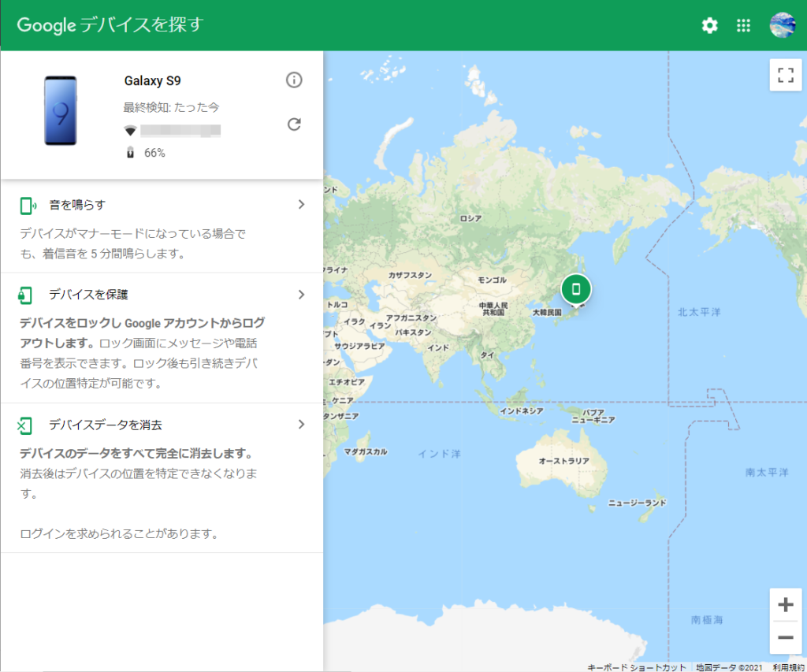
Task: Zoom out on the map
Action: coord(786,637)
